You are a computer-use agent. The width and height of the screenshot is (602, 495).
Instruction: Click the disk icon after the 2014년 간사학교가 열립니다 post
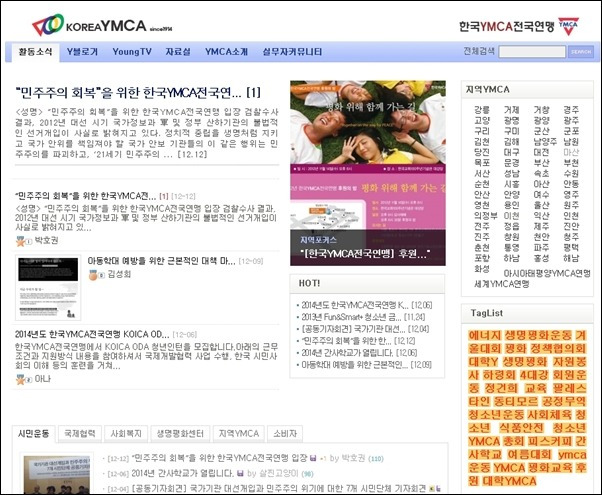click(240, 473)
